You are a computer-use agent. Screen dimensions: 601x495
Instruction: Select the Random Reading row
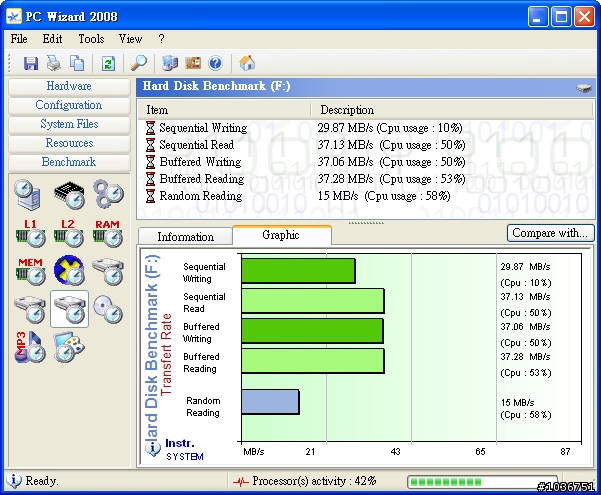pos(365,196)
